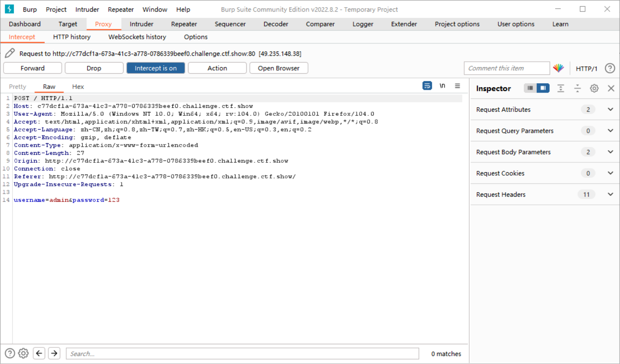Close the Inspector panel
This screenshot has width=620, height=364.
click(x=611, y=89)
